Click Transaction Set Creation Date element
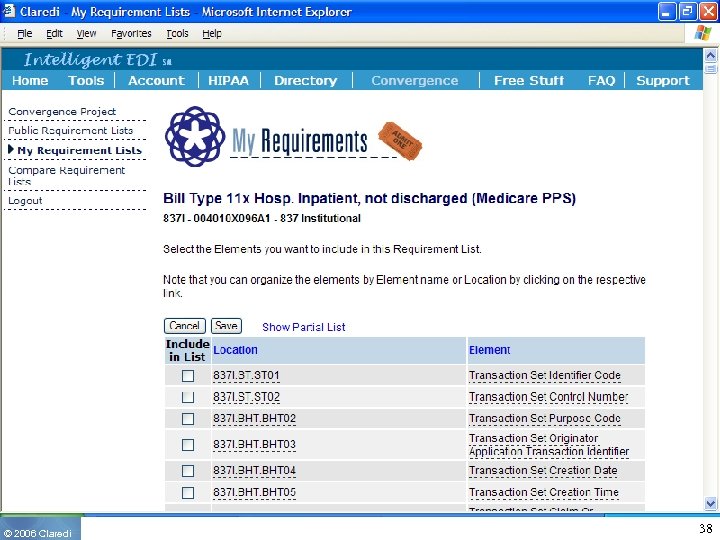Viewport: 720px width, 540px height. 543,471
